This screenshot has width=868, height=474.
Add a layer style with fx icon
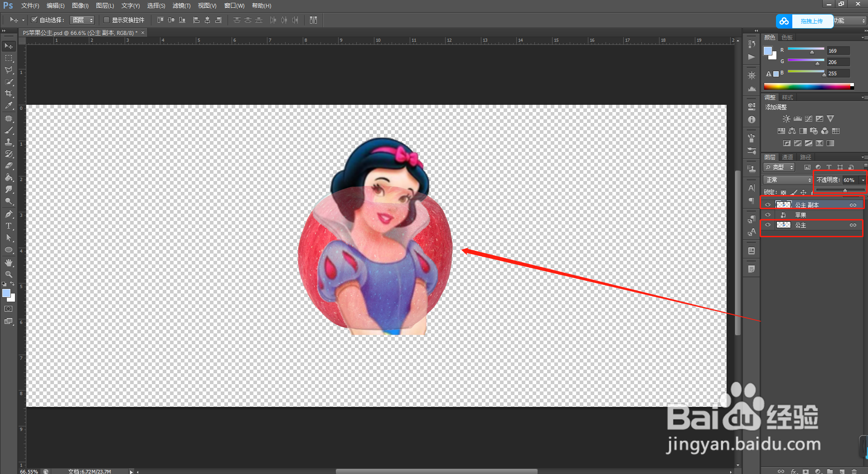tap(794, 471)
